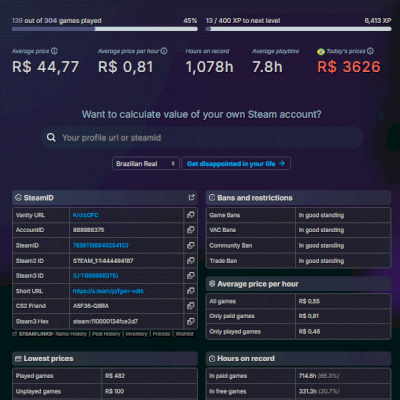
Task: Copy the AccountID value
Action: click(x=191, y=230)
